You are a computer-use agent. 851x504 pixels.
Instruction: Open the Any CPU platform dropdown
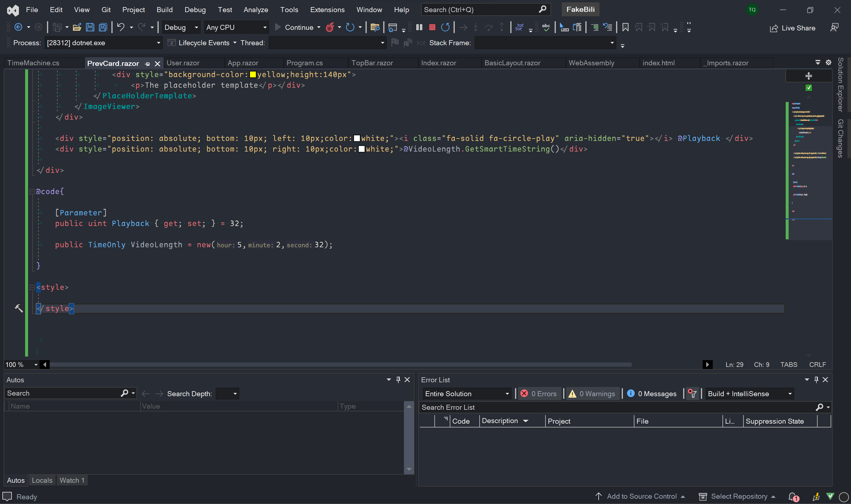tap(264, 27)
